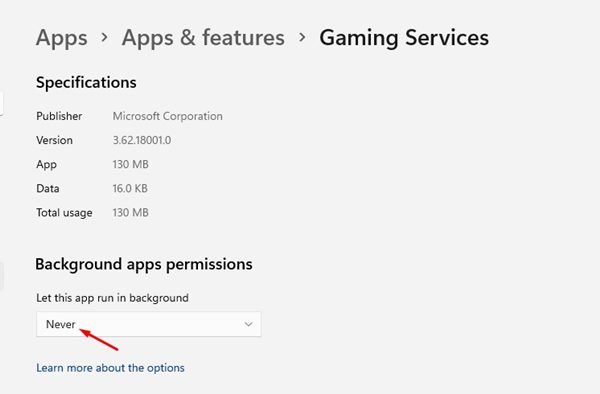Click the Total usage label

[x=64, y=213]
